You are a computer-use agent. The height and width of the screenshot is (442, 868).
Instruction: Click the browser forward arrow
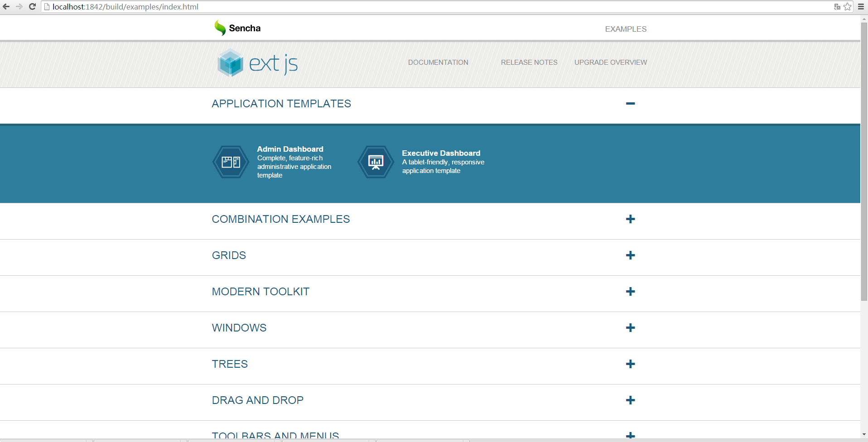[19, 7]
